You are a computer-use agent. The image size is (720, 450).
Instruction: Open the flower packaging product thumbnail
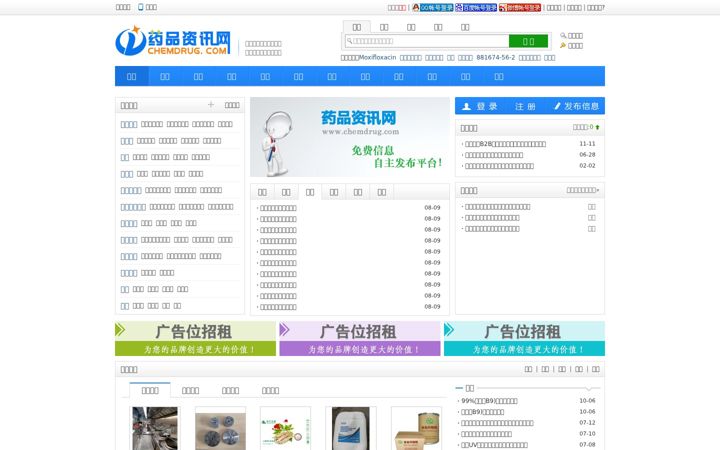point(286,428)
